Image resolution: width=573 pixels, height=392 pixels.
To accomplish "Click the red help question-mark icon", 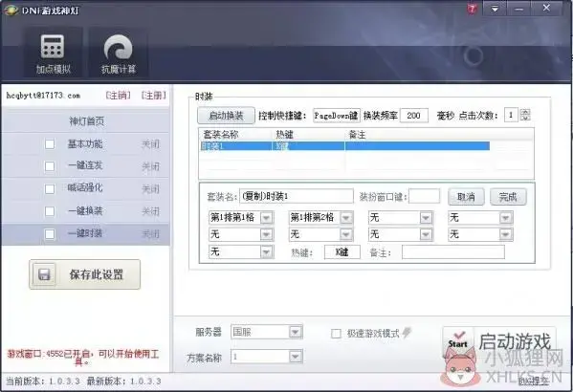I will [472, 9].
